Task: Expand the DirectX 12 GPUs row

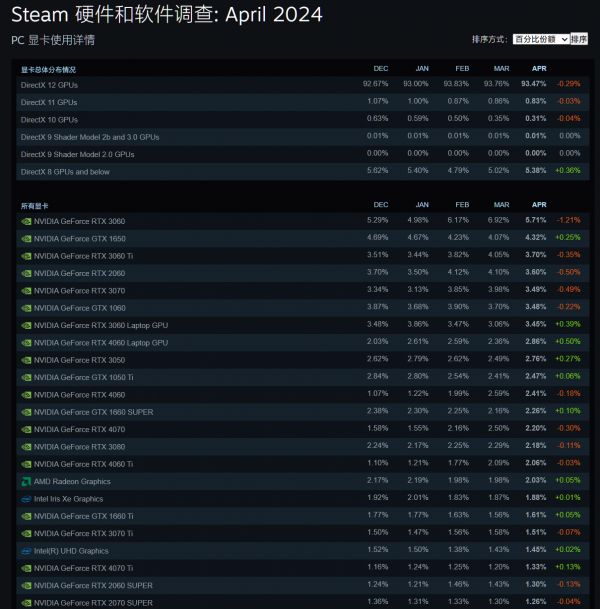Action: point(303,85)
